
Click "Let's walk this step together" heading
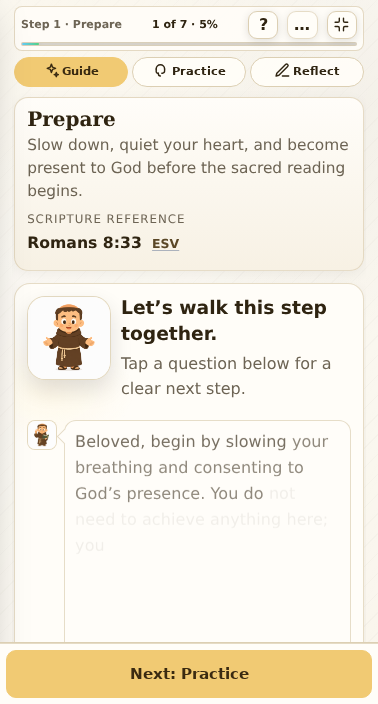click(x=224, y=321)
